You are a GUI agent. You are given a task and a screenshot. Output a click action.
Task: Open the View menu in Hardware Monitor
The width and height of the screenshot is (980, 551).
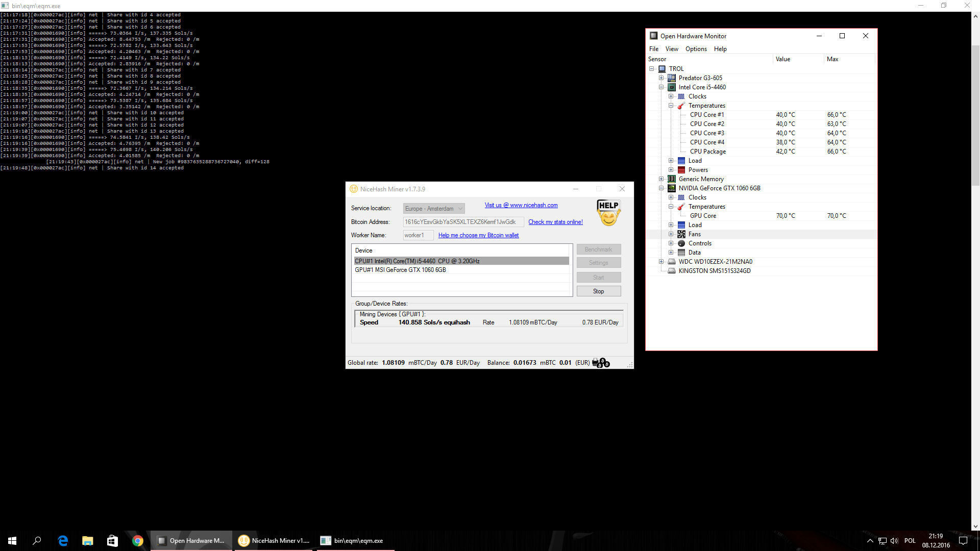672,49
